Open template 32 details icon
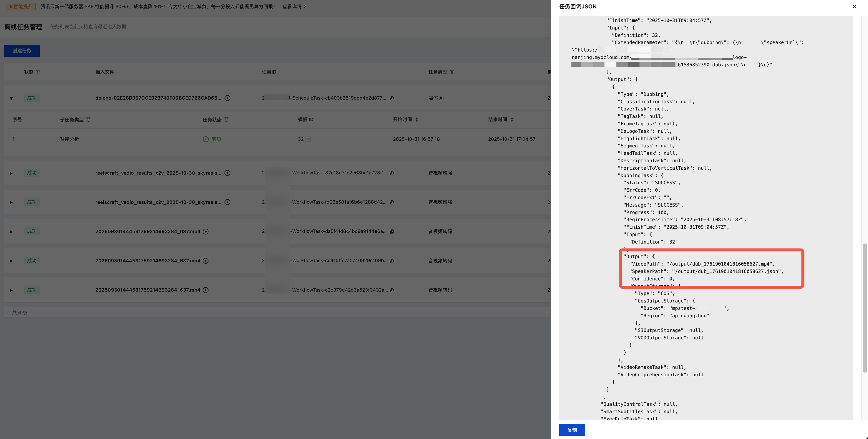This screenshot has width=868, height=439. pyautogui.click(x=308, y=139)
